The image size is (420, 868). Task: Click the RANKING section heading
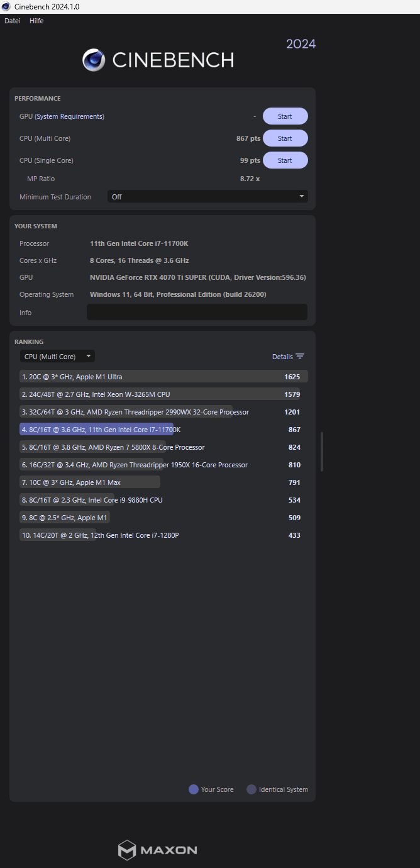29,342
